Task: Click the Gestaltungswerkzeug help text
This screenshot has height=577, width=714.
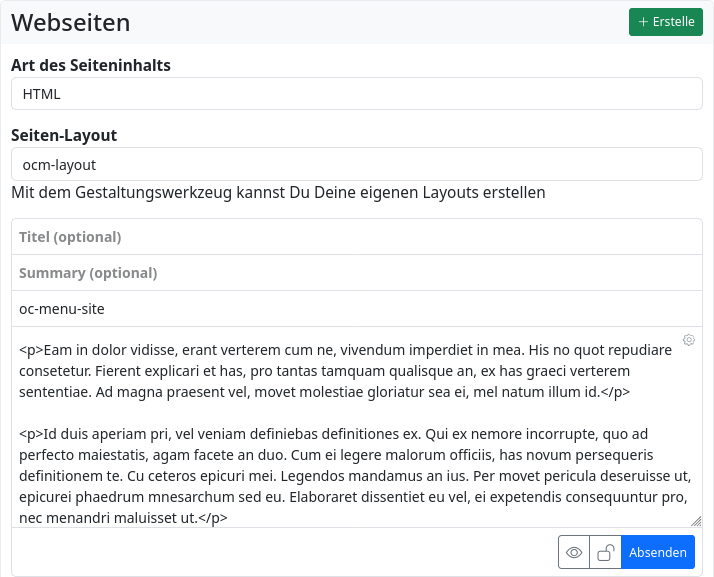Action: [x=278, y=192]
